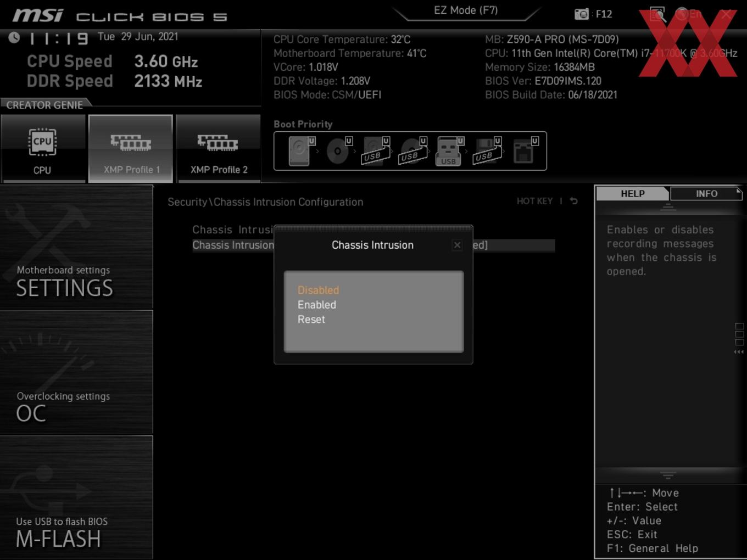Click the BIOS Mode: CSM/UEFI text
The width and height of the screenshot is (747, 560).
pos(327,94)
